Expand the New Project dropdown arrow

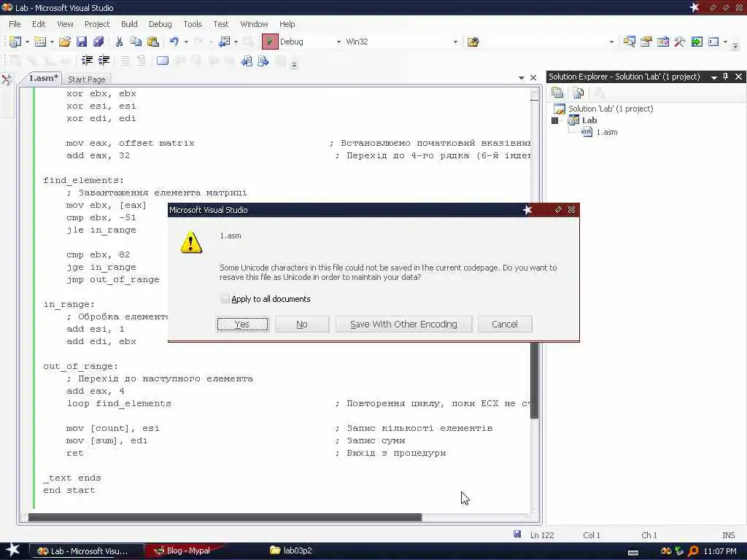[27, 42]
